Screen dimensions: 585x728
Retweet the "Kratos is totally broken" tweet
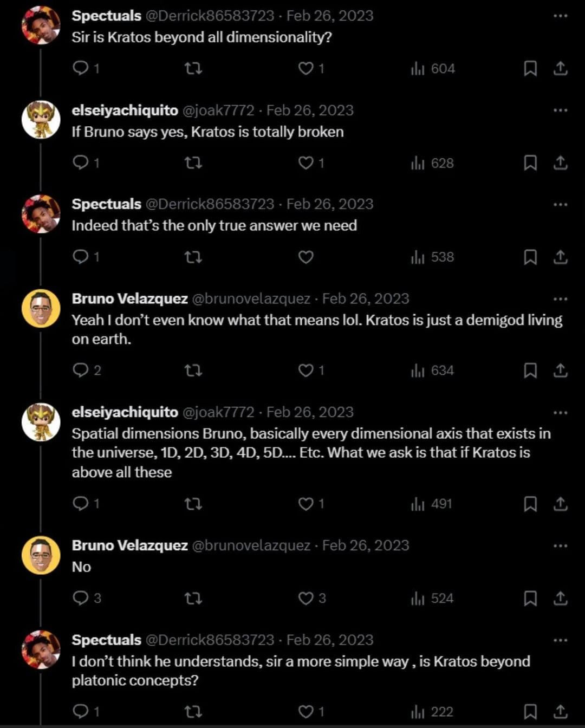click(193, 162)
